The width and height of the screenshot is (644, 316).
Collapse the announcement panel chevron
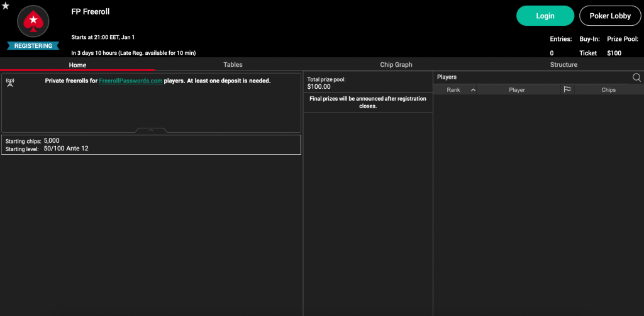151,130
